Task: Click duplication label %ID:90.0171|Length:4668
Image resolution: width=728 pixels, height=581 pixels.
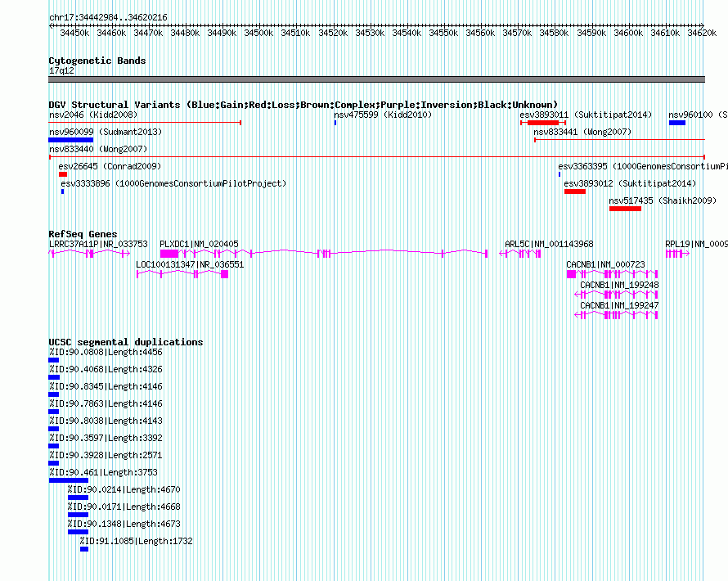Action: 124,507
